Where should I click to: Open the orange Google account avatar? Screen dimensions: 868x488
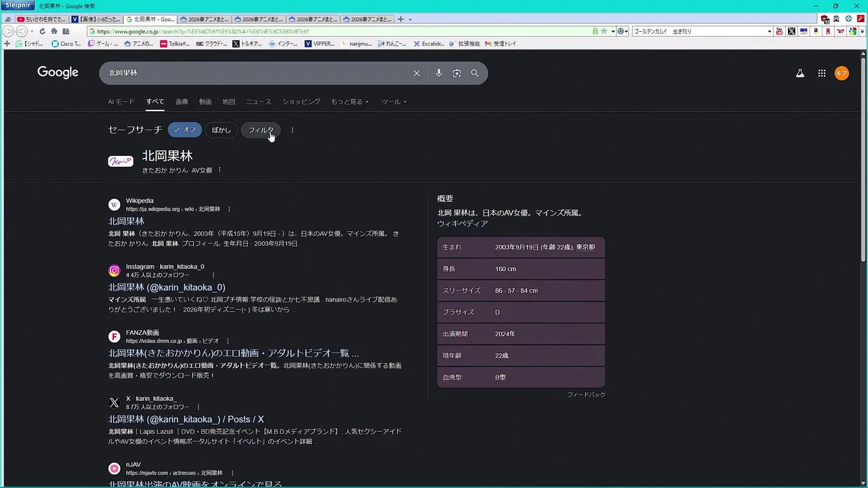[842, 73]
